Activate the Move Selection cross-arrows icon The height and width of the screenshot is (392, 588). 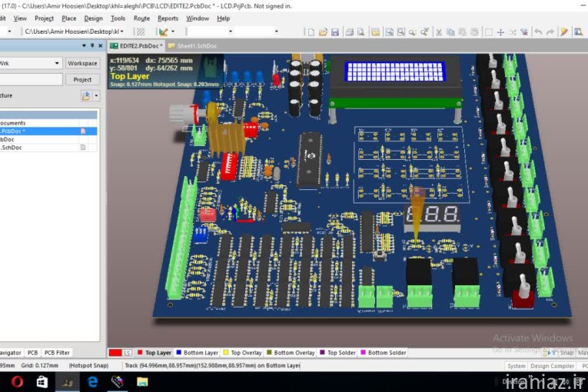[x=500, y=32]
